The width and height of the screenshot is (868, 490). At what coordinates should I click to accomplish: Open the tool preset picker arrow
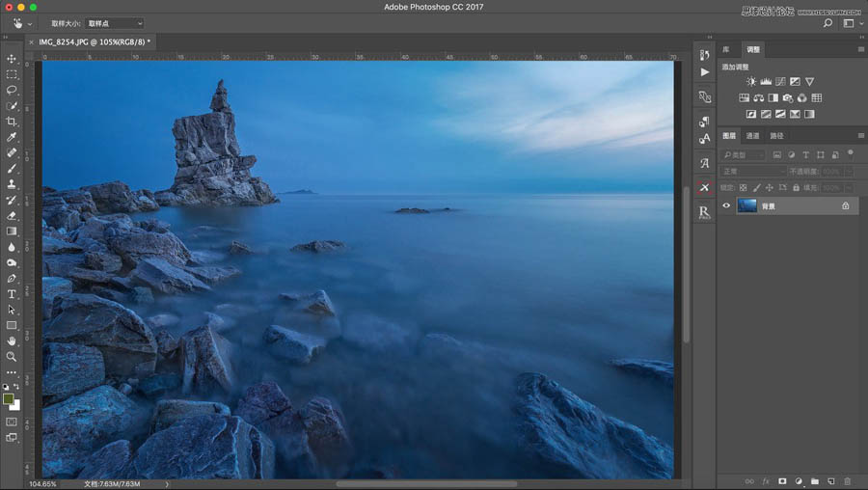[x=30, y=24]
